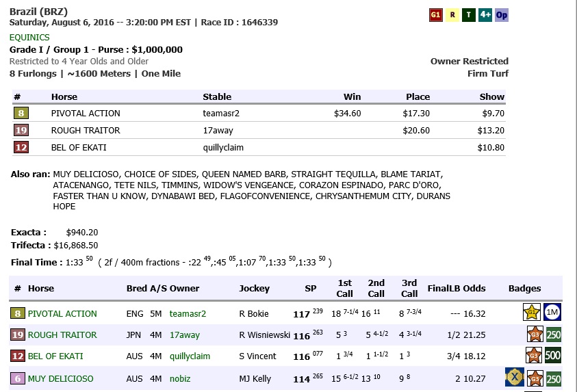Open the EQUINICS race name link
Viewport: 577px width, 392px height.
(x=29, y=38)
